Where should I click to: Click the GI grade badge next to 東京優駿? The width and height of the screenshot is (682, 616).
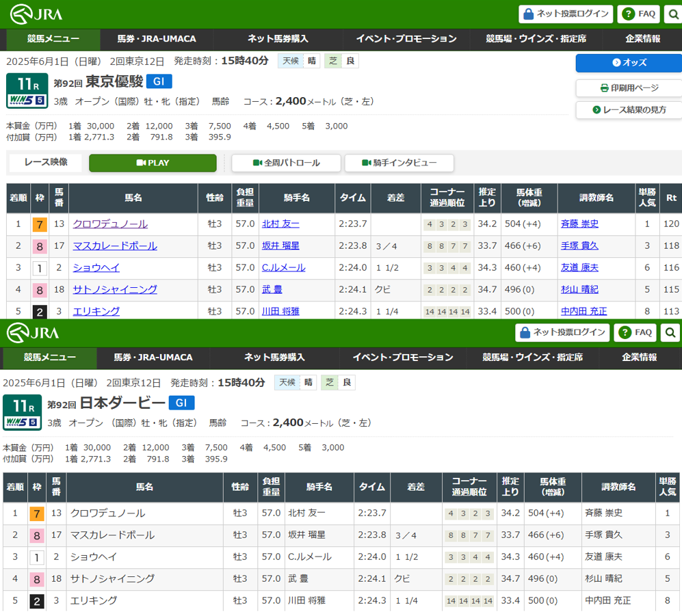coord(159,81)
